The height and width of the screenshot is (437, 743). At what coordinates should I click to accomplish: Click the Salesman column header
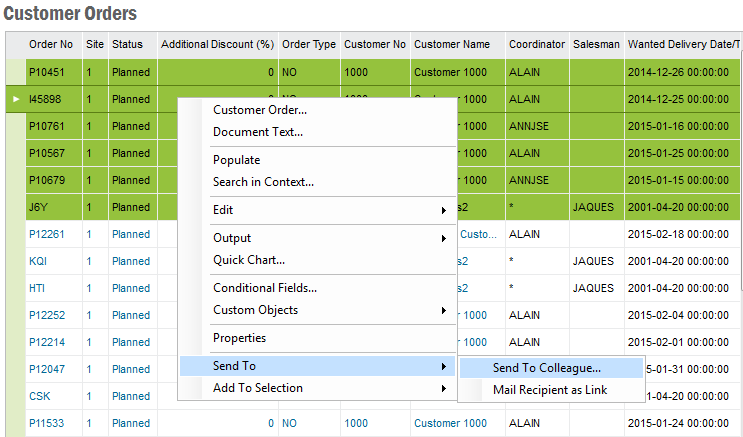click(595, 44)
